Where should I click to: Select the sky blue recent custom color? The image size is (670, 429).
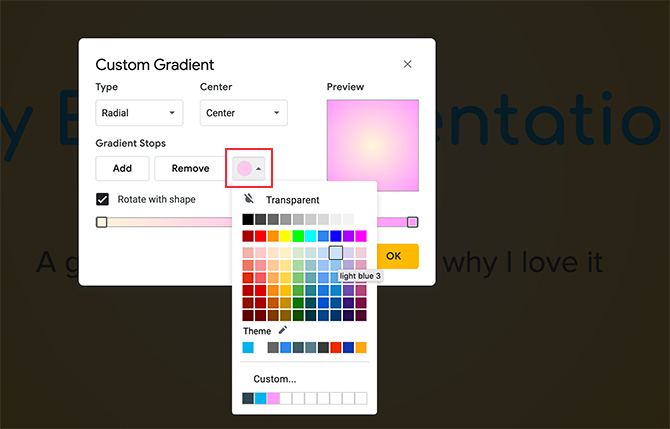coord(261,398)
